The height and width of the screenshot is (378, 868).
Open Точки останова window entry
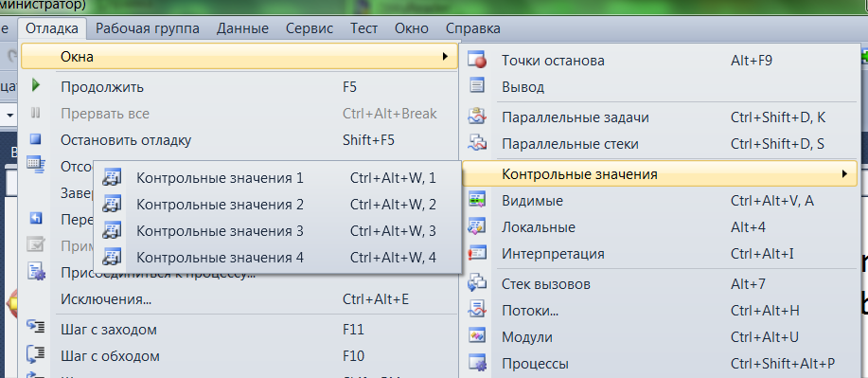(x=660, y=61)
